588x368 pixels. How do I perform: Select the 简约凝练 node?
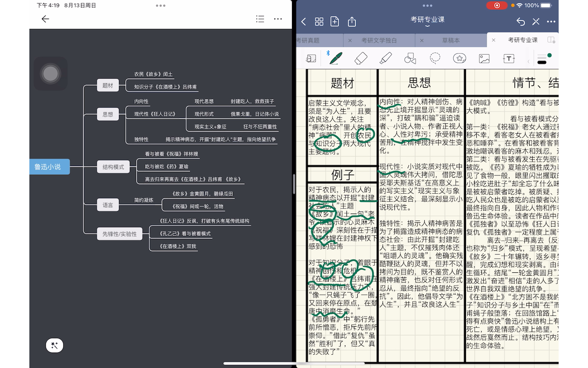click(143, 200)
